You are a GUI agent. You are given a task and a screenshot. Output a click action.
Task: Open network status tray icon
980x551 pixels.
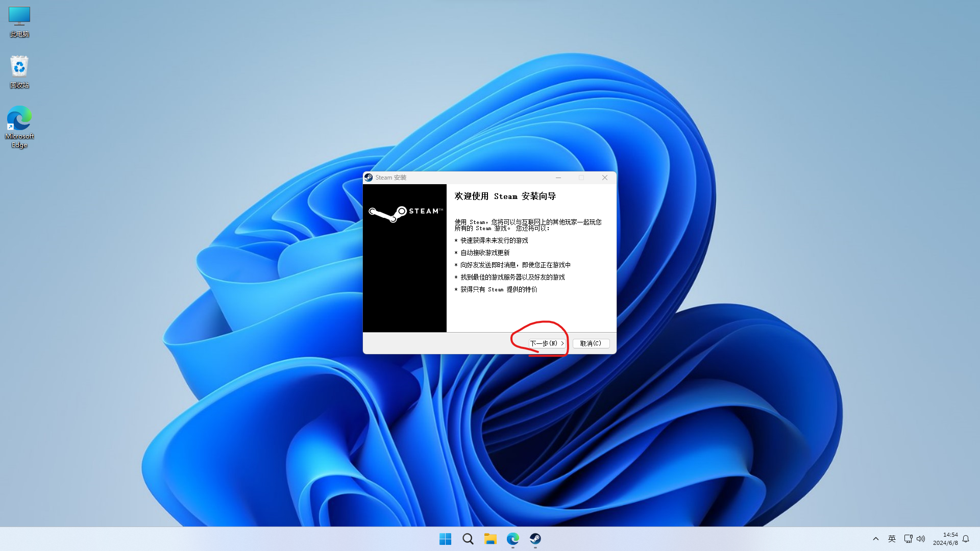tap(908, 539)
